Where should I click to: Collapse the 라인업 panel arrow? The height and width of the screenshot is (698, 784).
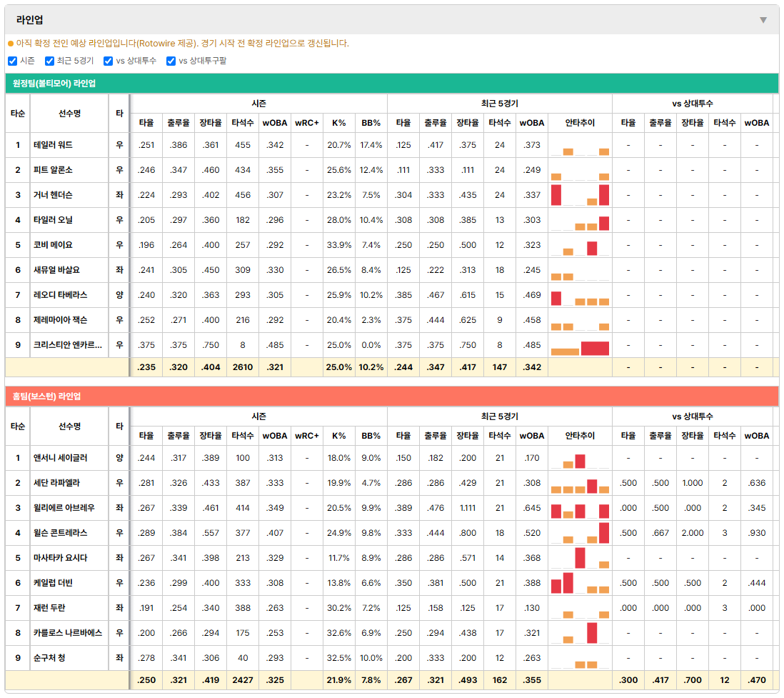coord(763,20)
